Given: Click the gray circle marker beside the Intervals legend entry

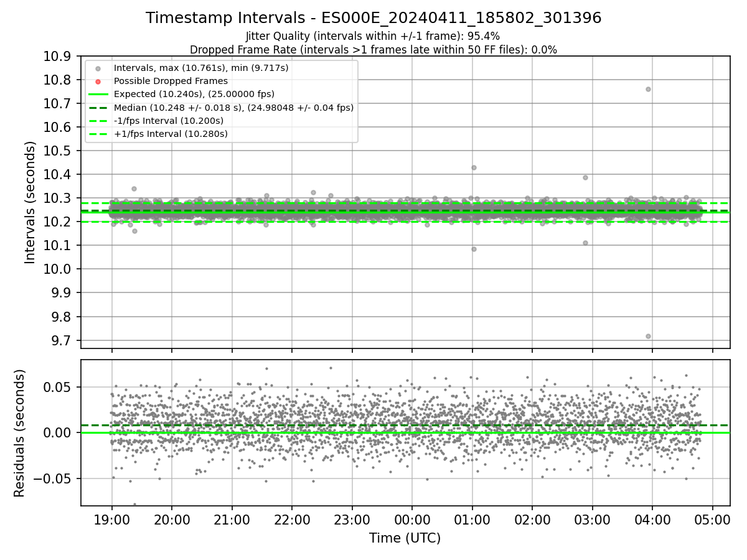Looking at the screenshot, I should [98, 68].
